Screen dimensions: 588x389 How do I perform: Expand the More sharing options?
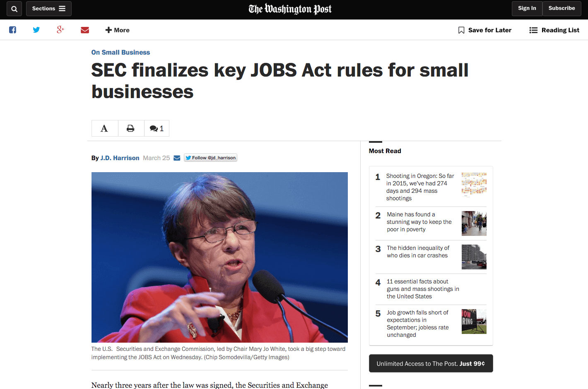pyautogui.click(x=118, y=30)
